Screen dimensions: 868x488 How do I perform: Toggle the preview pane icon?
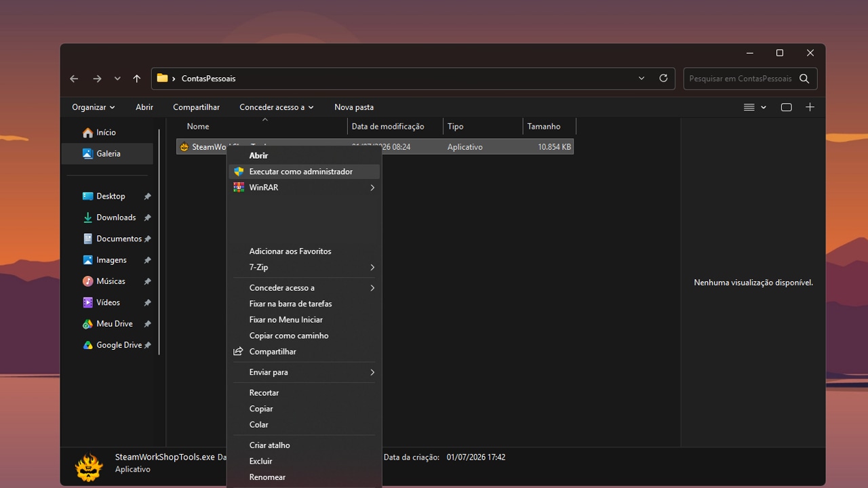787,107
